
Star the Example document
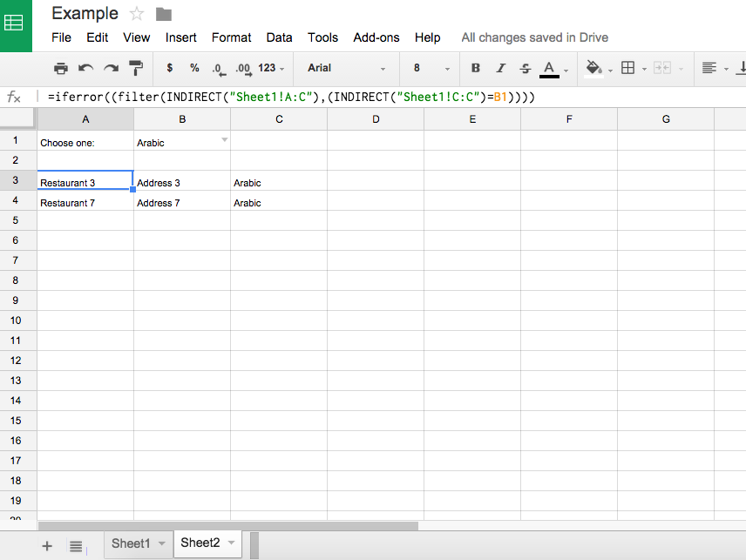(137, 14)
